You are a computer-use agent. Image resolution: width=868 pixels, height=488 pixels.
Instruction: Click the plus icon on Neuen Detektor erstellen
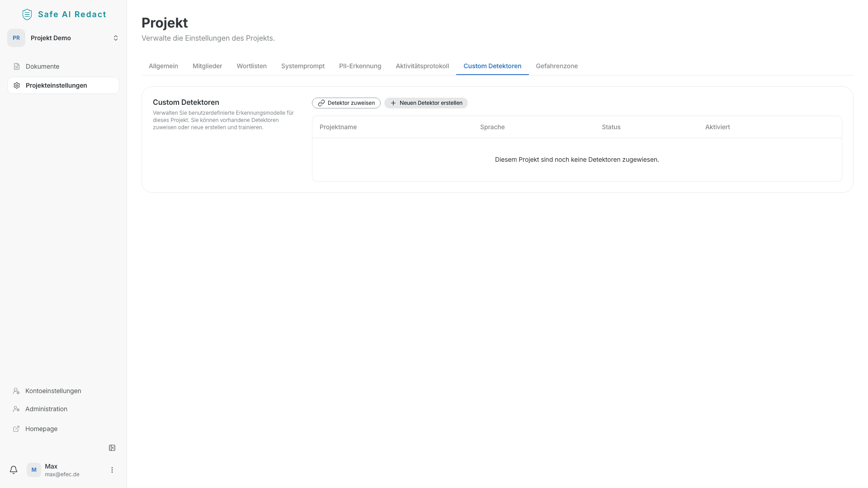[393, 103]
